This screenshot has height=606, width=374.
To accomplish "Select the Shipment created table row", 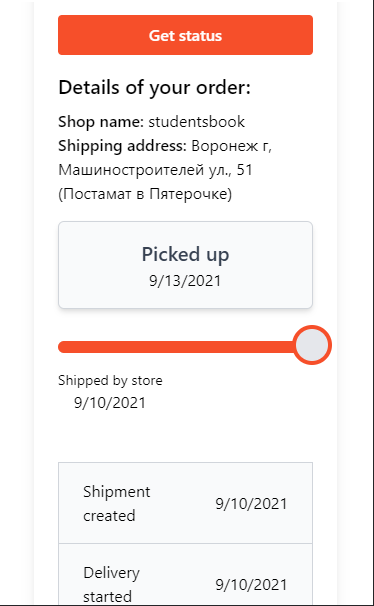I will tap(185, 503).
